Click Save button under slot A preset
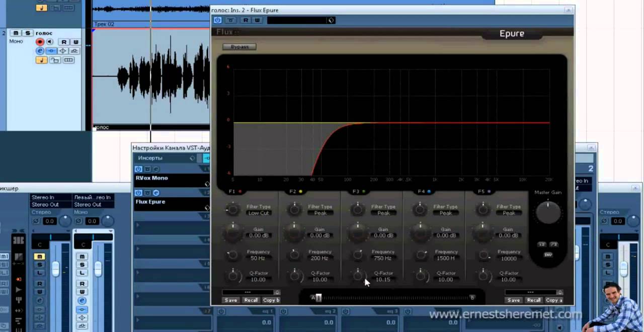Viewport: 644px width, 332px height. point(231,300)
